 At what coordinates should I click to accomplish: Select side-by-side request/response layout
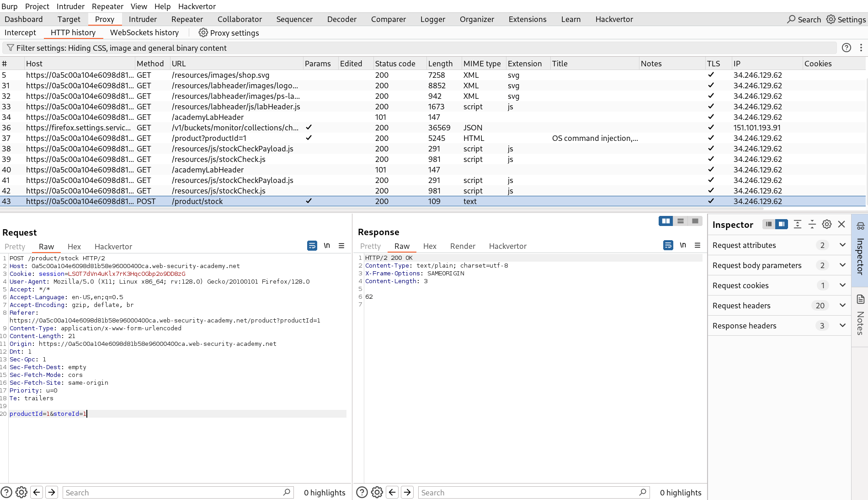tap(666, 221)
